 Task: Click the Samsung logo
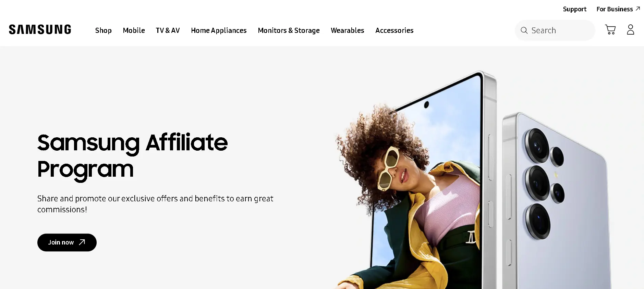[x=40, y=30]
